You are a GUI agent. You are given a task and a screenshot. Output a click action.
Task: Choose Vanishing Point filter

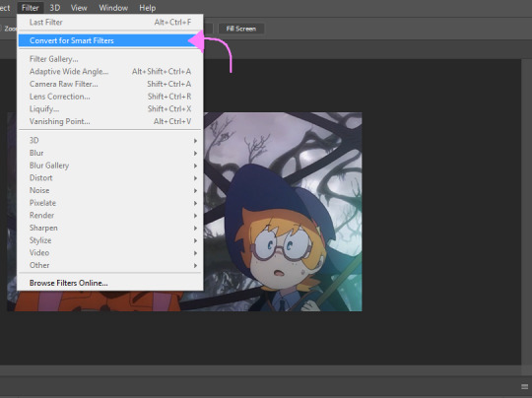point(110,121)
